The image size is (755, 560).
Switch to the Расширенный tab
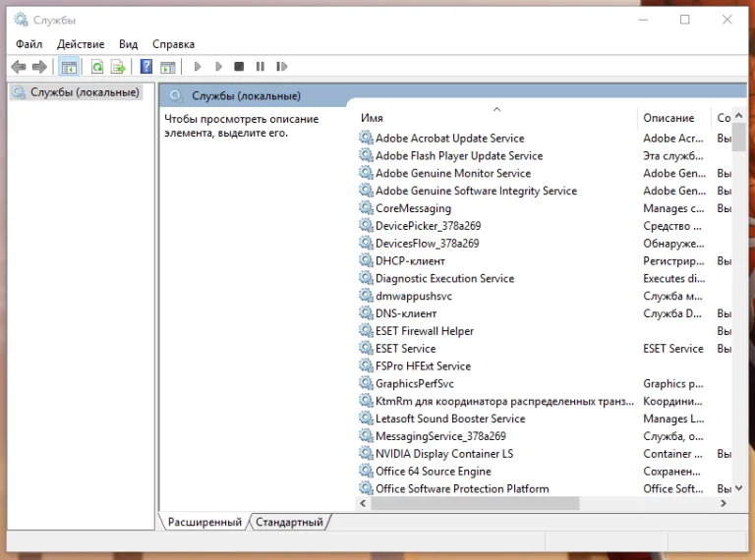(204, 522)
